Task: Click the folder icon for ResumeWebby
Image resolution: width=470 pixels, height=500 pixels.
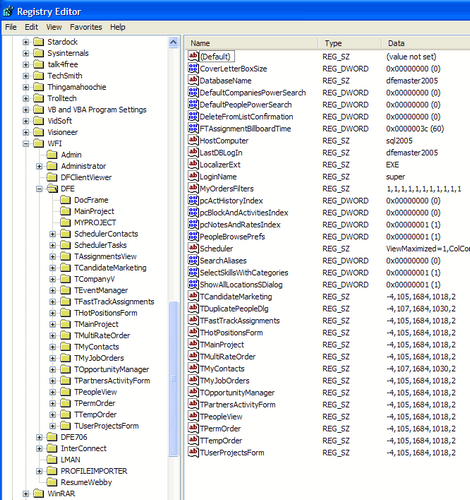Action: coord(52,482)
